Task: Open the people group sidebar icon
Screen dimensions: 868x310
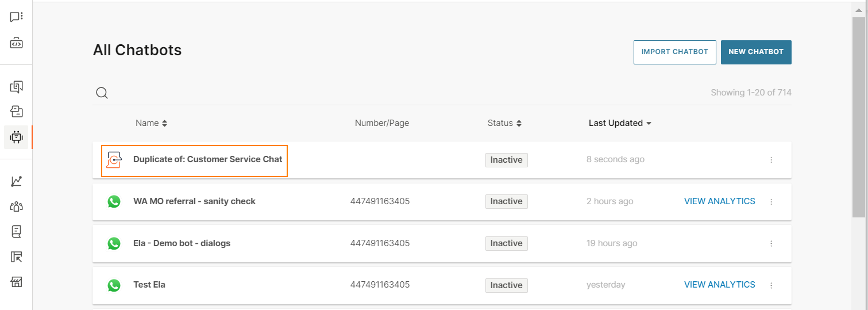Action: tap(16, 206)
